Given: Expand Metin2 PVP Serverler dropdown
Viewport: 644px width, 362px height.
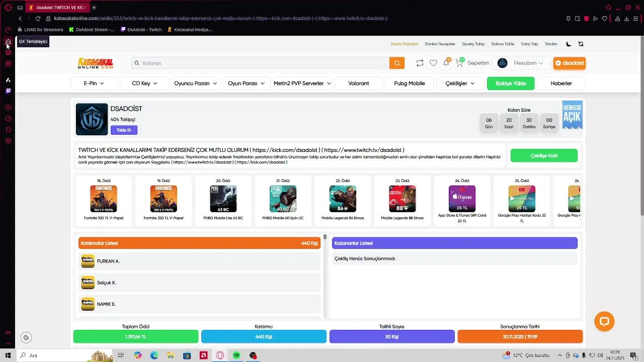Looking at the screenshot, I should pos(302,83).
